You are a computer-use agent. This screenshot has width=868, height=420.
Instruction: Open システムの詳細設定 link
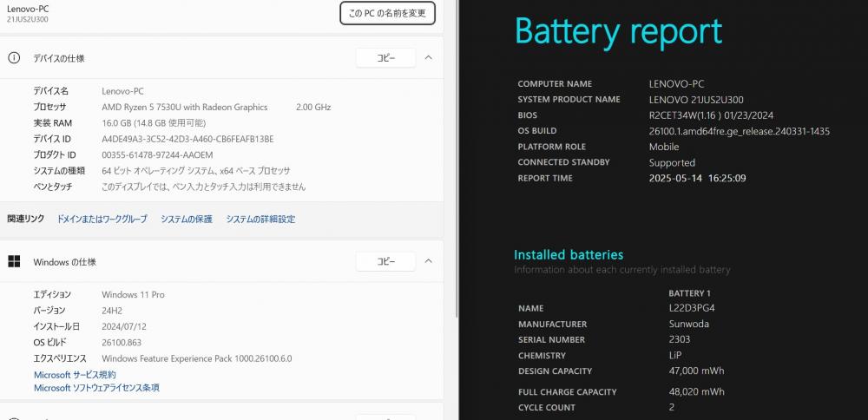[x=260, y=220]
